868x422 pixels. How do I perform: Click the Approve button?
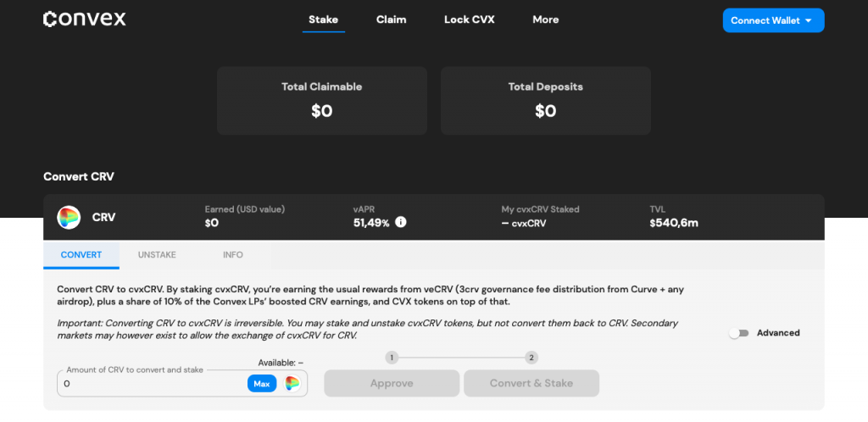pos(392,384)
